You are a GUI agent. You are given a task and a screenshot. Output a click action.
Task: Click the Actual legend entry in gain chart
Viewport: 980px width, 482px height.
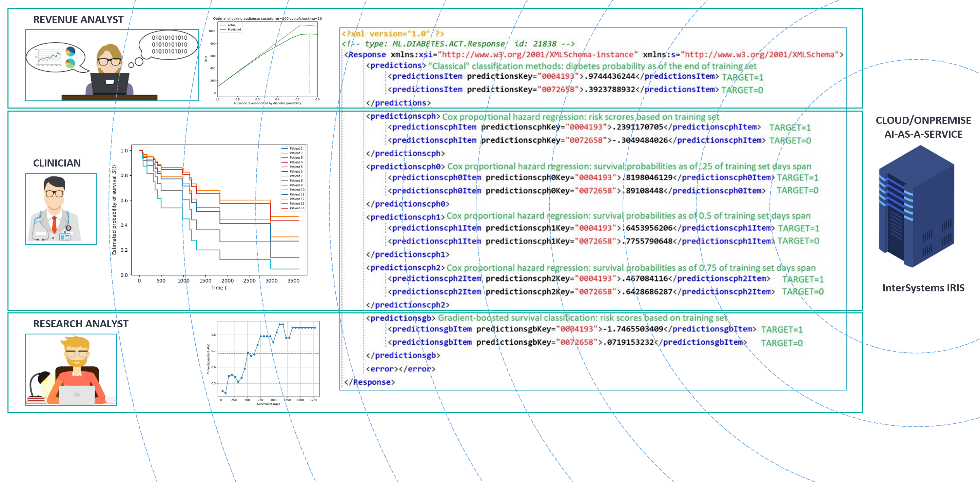coord(228,25)
